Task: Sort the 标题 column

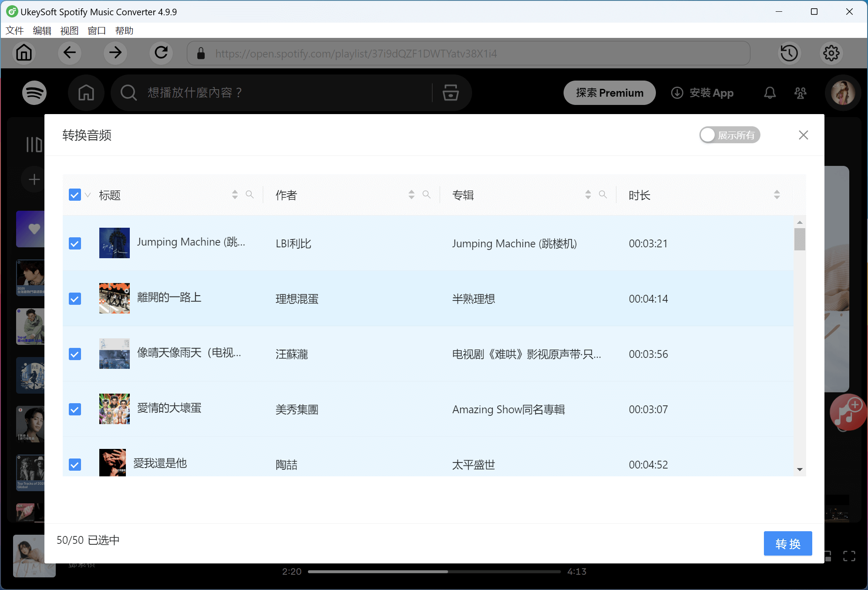Action: [234, 195]
